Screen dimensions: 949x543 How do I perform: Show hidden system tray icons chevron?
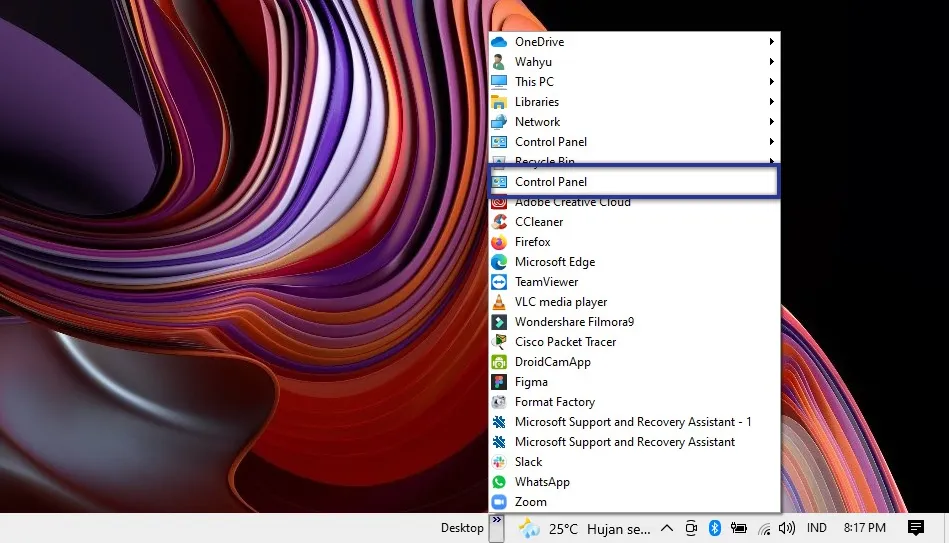(x=666, y=528)
